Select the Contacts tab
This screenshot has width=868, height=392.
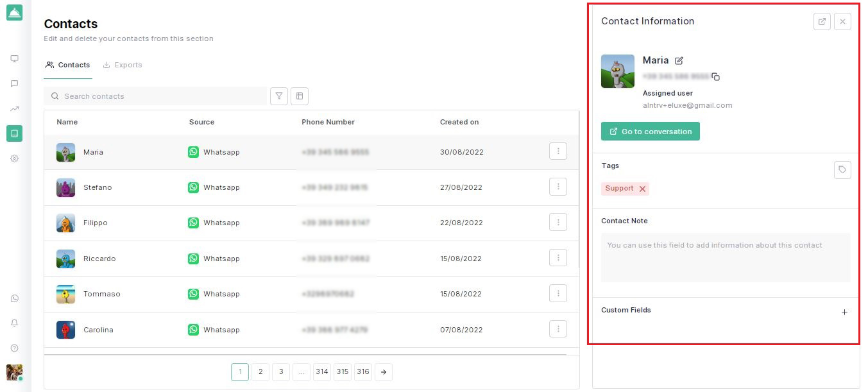(68, 65)
